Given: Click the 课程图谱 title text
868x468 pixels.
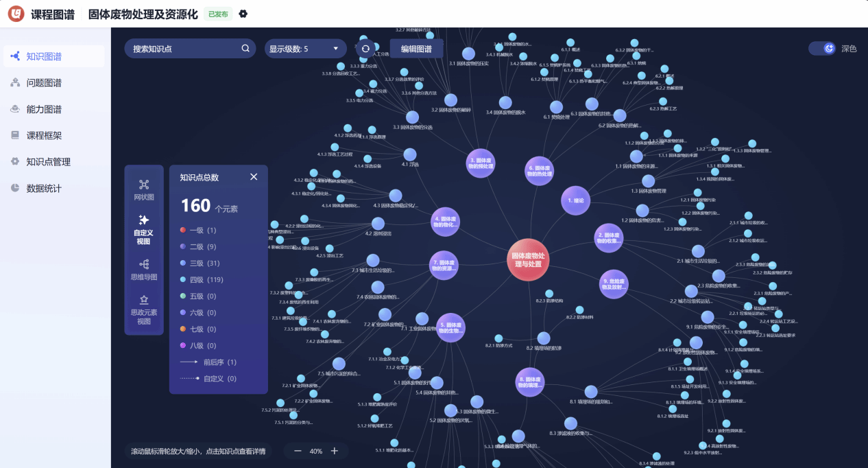Looking at the screenshot, I should [53, 14].
